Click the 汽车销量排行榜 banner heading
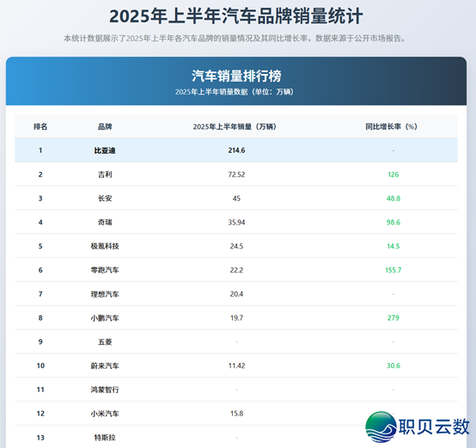Screen dimensions: 476x448 pos(236,76)
